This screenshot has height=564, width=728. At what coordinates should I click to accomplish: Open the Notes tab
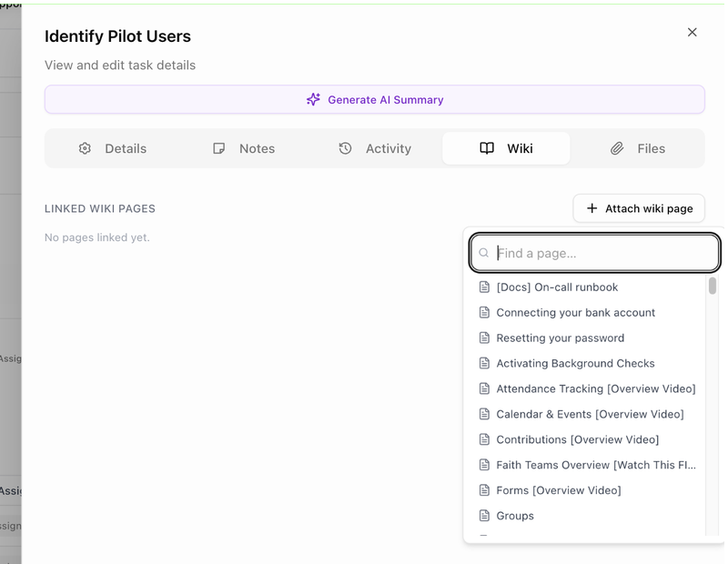244,148
